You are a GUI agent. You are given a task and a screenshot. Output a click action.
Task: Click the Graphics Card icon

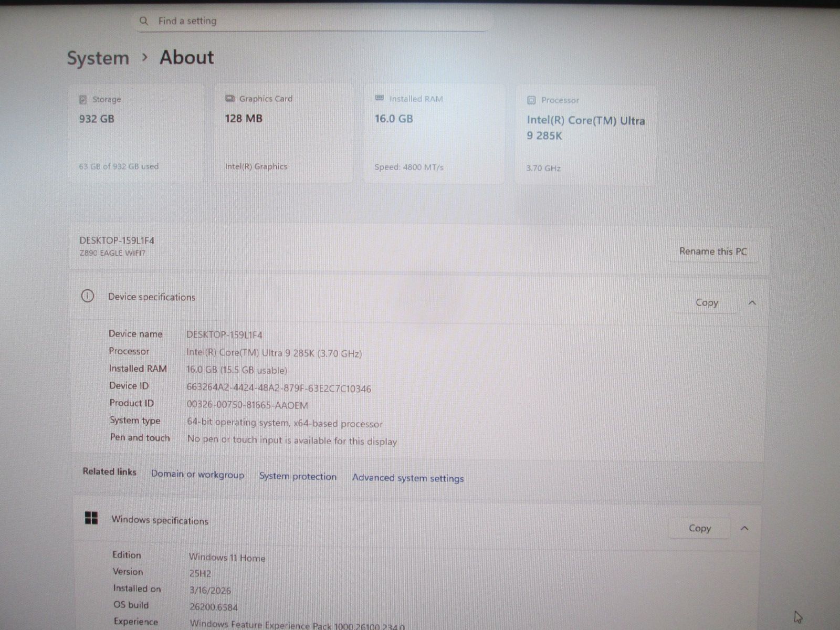[229, 98]
